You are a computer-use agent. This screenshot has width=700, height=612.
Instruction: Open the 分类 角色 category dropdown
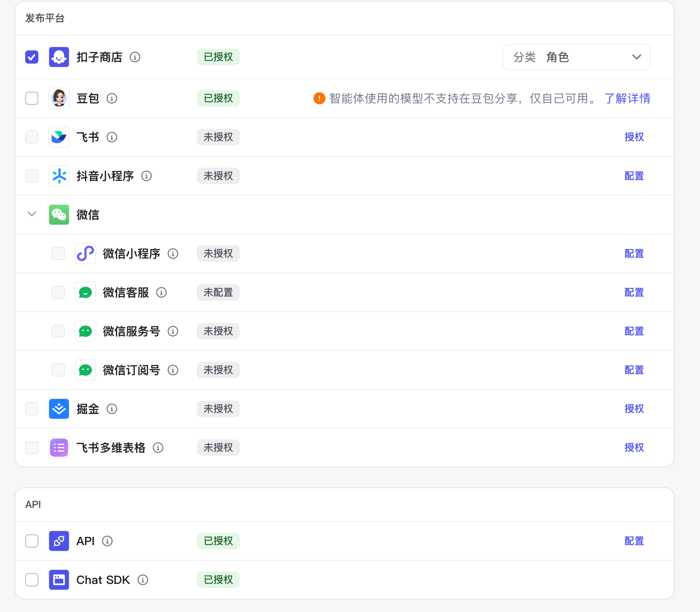[576, 57]
